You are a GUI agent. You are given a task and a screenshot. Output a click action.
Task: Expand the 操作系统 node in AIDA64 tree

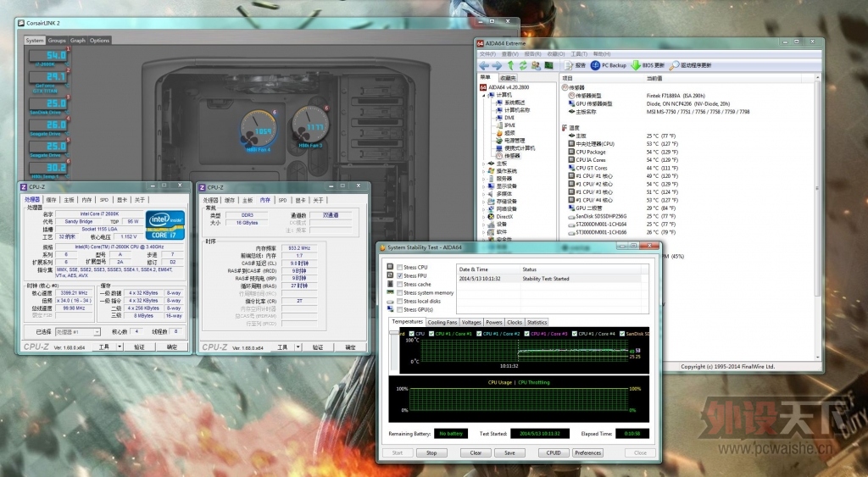tap(483, 171)
